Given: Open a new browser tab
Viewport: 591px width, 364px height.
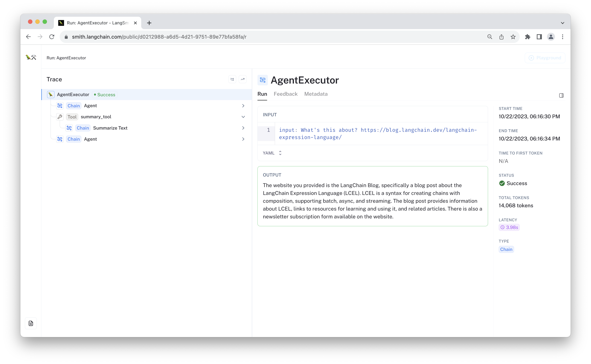Looking at the screenshot, I should click(x=149, y=23).
